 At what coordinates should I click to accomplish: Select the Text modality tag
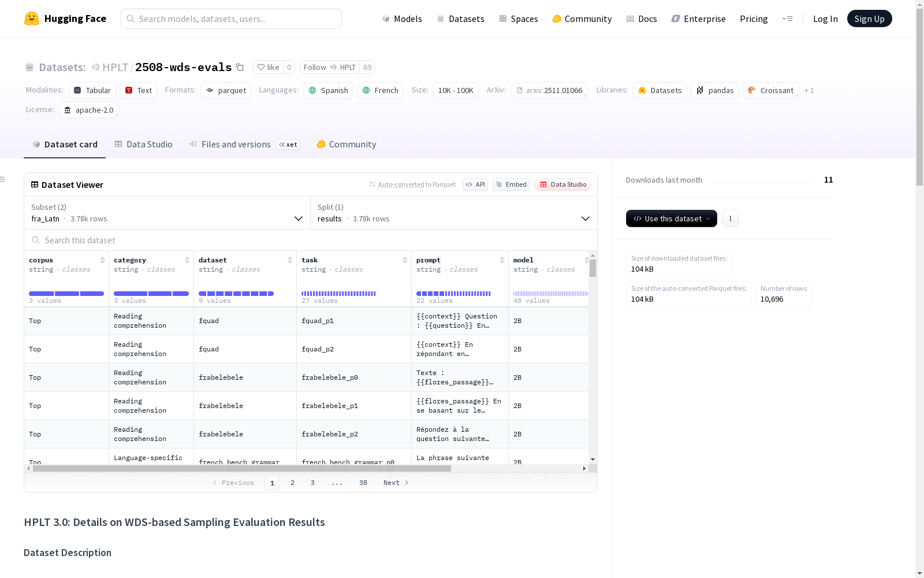139,90
